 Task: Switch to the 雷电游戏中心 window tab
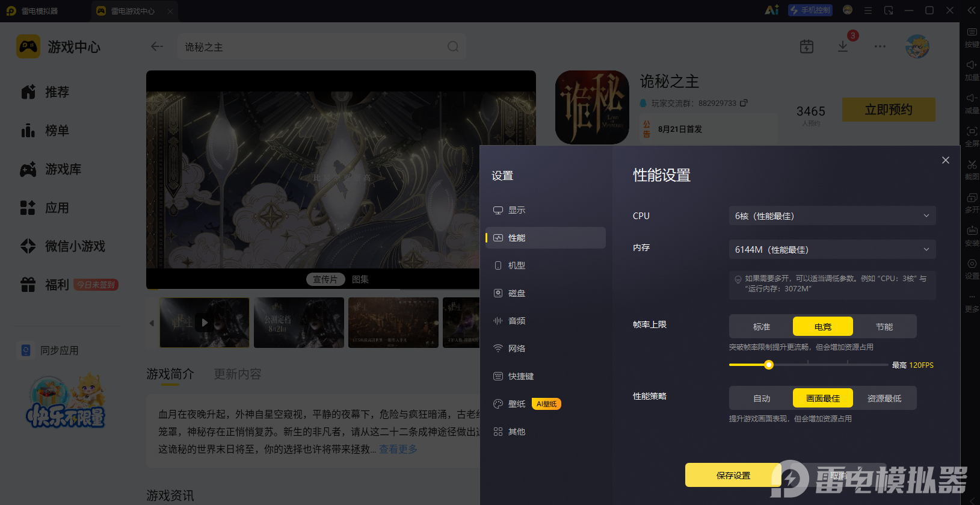(x=135, y=11)
